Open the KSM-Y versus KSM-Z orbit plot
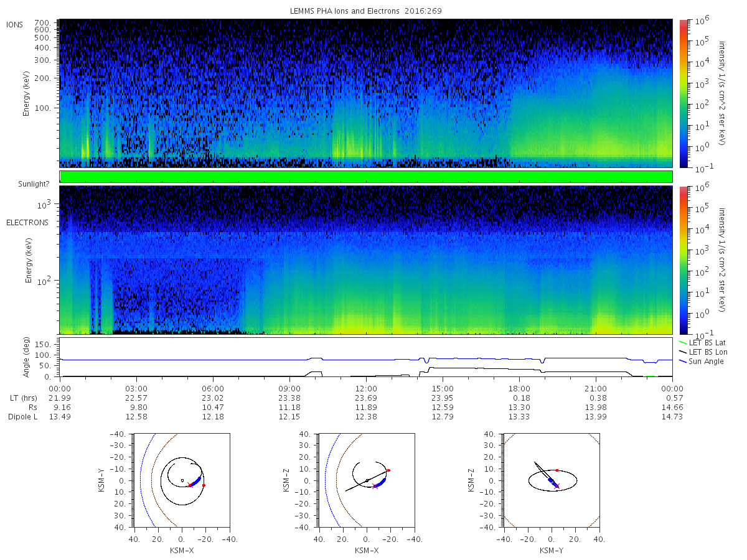This screenshot has height=560, width=747. click(551, 480)
